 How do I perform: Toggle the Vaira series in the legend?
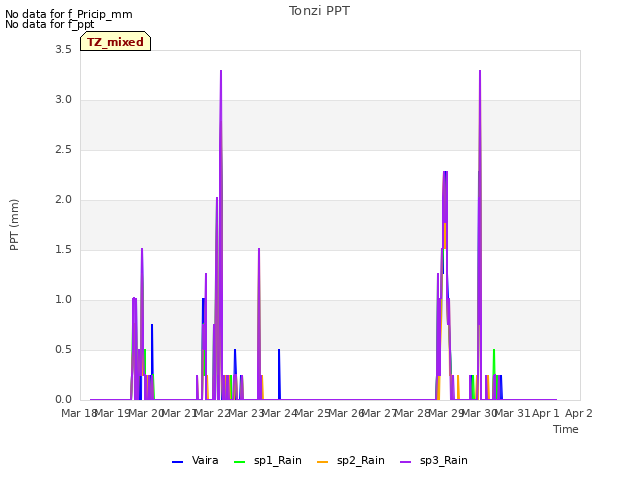195,461
